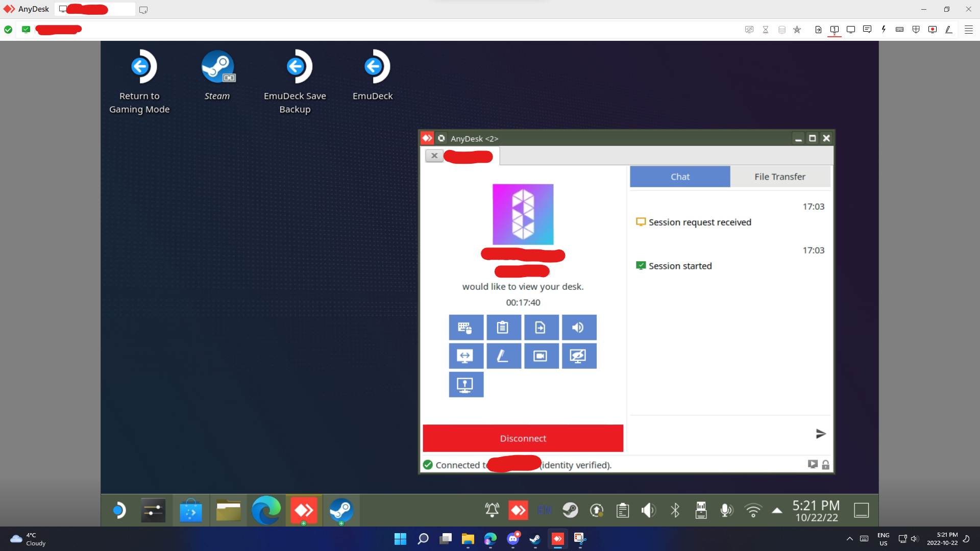Image resolution: width=980 pixels, height=551 pixels.
Task: Open the keyboard settings toolbar icon
Action: (900, 30)
